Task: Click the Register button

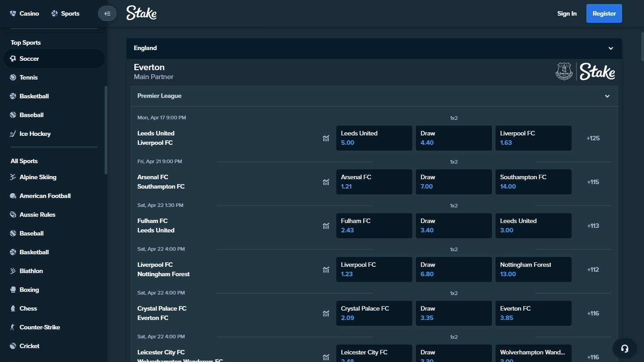Action: click(604, 13)
